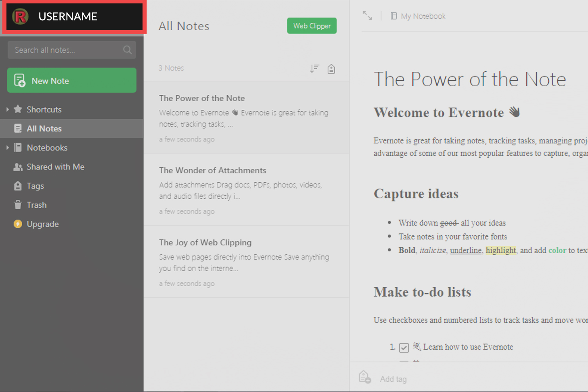Click the Web Clipper button
This screenshot has width=588, height=392.
coord(312,26)
